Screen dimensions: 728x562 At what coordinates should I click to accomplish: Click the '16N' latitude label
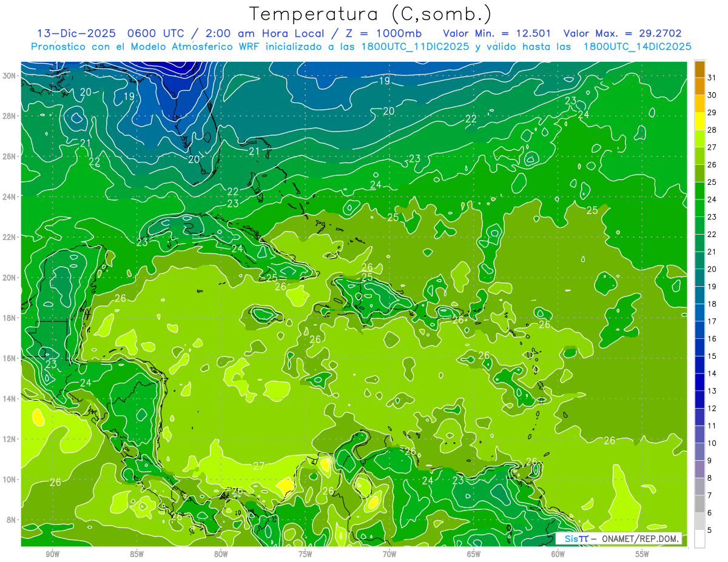click(x=9, y=358)
